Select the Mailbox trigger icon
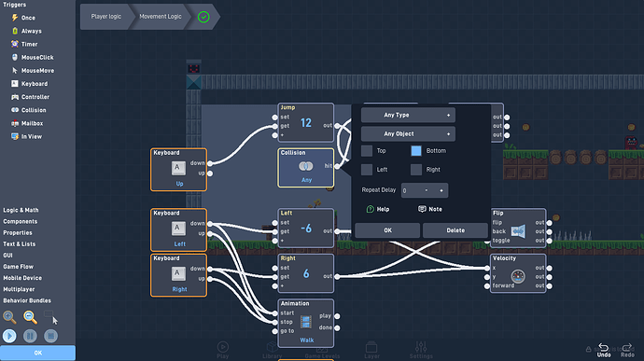The height and width of the screenshot is (361, 644). pos(15,123)
